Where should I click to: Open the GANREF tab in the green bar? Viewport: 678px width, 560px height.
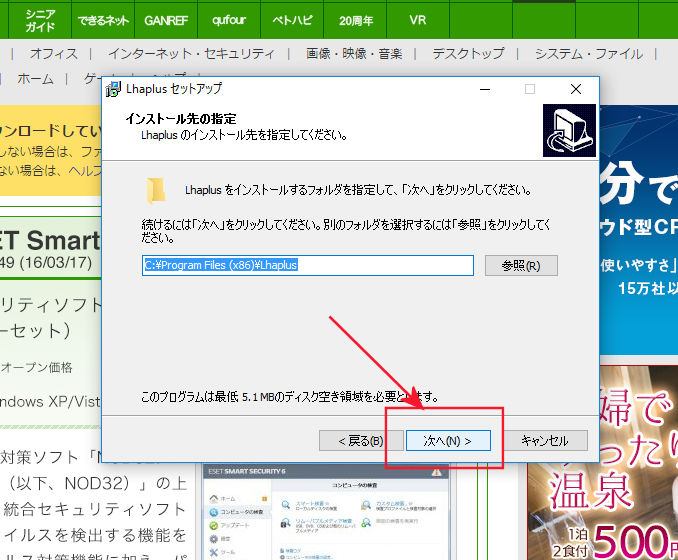coord(166,20)
